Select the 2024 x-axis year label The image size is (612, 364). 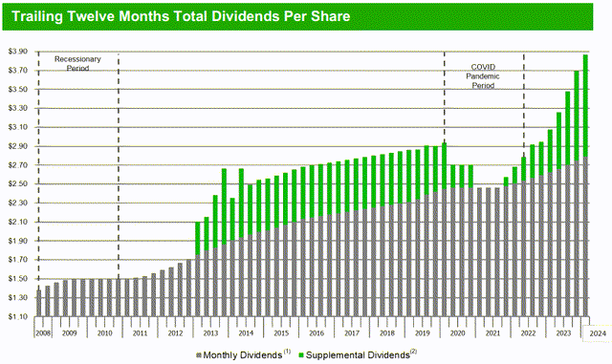click(x=598, y=333)
